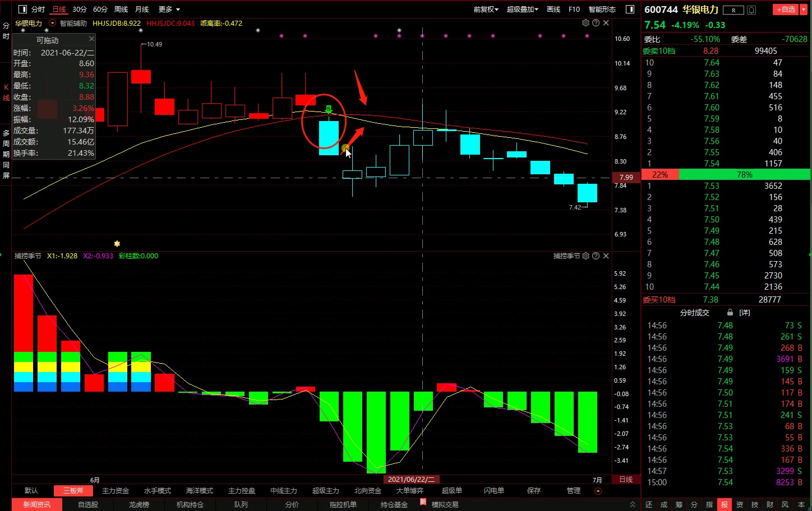
Task: Toggle 智能辅助 circle dropdown icon
Action: click(x=53, y=23)
